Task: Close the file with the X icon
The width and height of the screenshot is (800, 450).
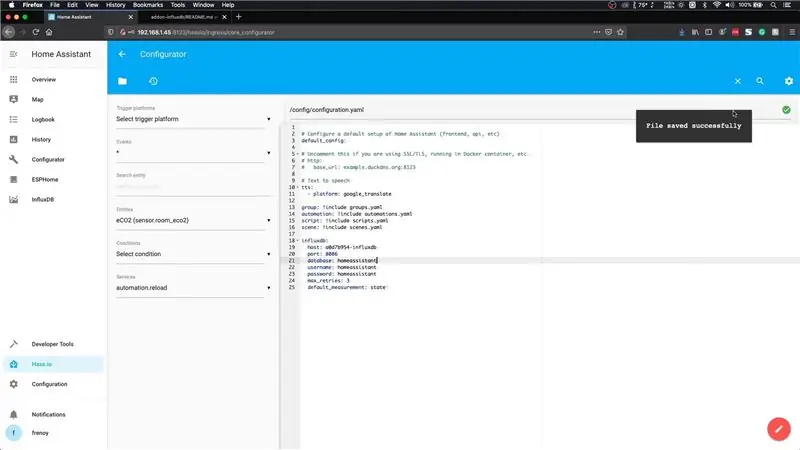Action: (x=738, y=81)
